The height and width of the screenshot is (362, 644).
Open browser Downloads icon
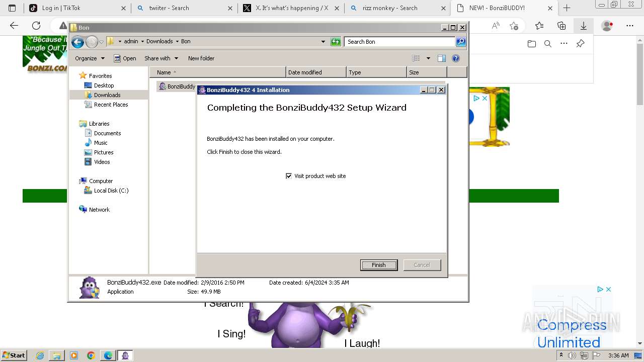[x=584, y=26]
